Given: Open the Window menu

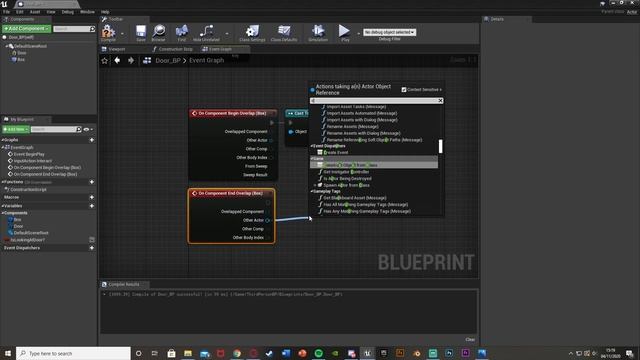Looking at the screenshot, I should pyautogui.click(x=87, y=12).
